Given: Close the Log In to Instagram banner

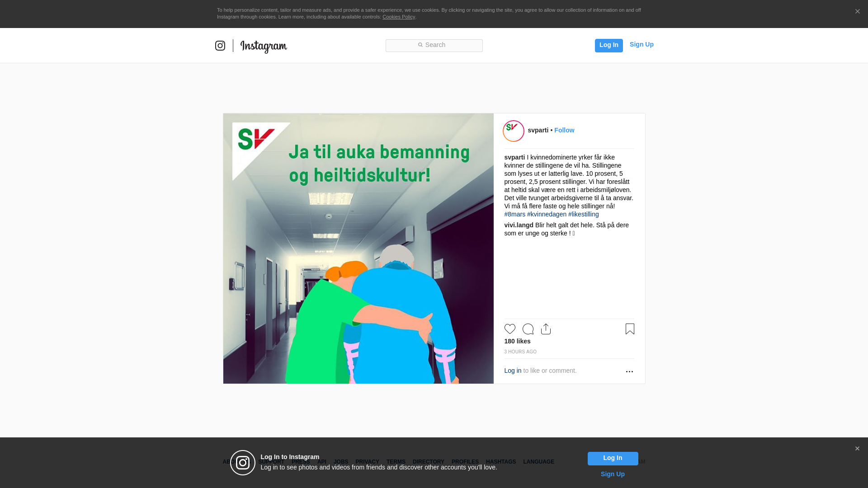Looking at the screenshot, I should click(x=857, y=449).
